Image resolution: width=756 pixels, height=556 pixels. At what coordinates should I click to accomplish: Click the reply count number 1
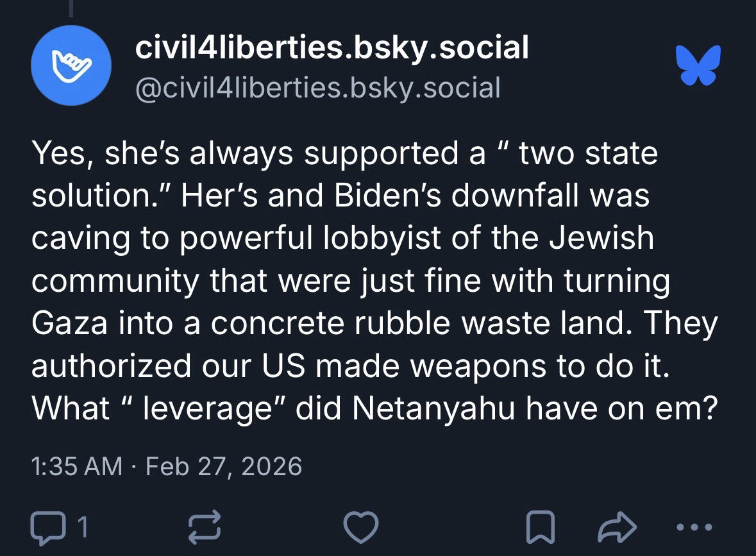click(81, 527)
